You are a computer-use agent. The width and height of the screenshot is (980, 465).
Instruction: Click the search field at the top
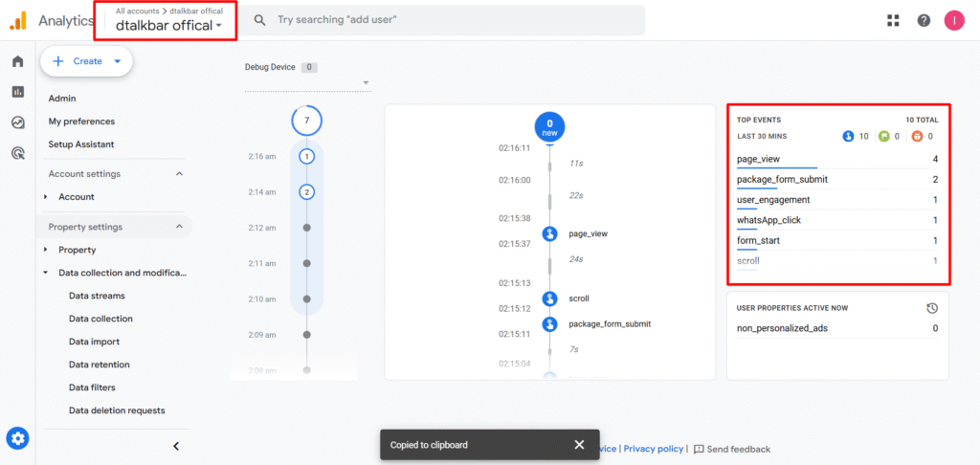tap(450, 20)
